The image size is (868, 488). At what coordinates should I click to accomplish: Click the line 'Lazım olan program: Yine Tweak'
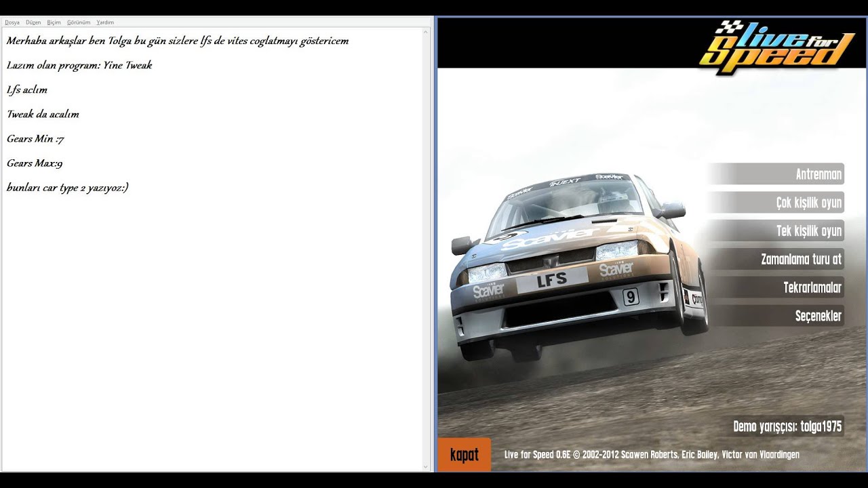coord(79,66)
